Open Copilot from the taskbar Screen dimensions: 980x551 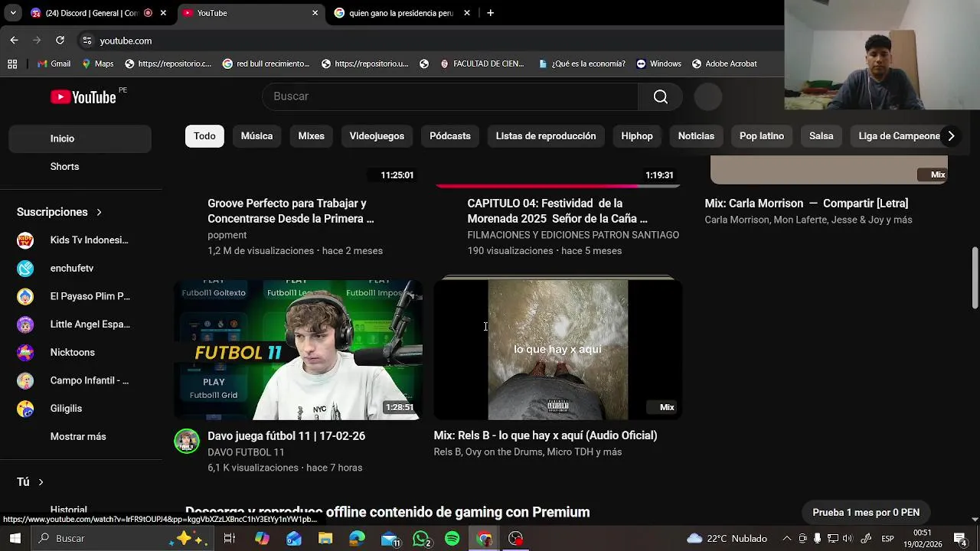tap(262, 538)
